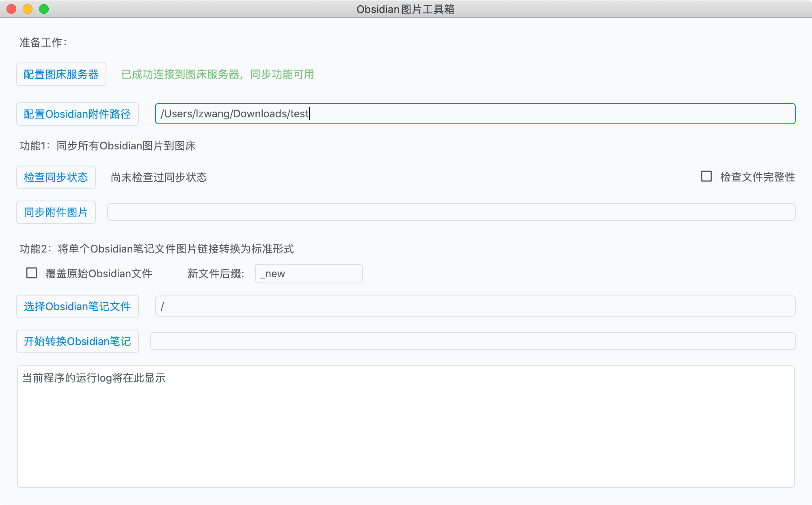Screen dimensions: 812x505
Task: Click inside the program log text area
Action: (406, 427)
